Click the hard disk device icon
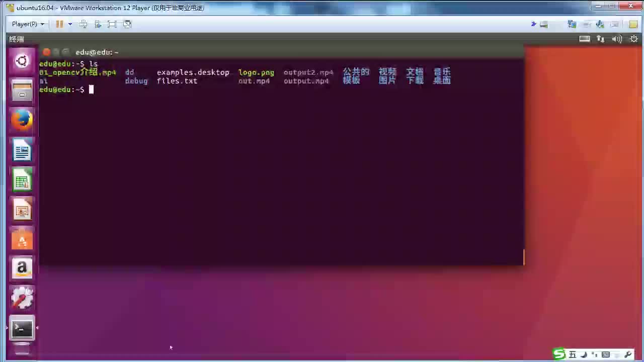The height and width of the screenshot is (362, 644). click(544, 24)
